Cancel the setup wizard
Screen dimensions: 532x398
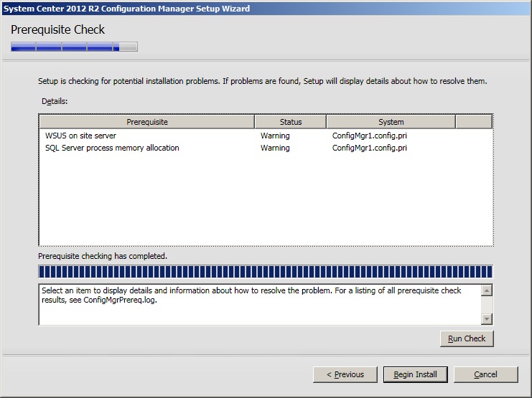coord(485,374)
